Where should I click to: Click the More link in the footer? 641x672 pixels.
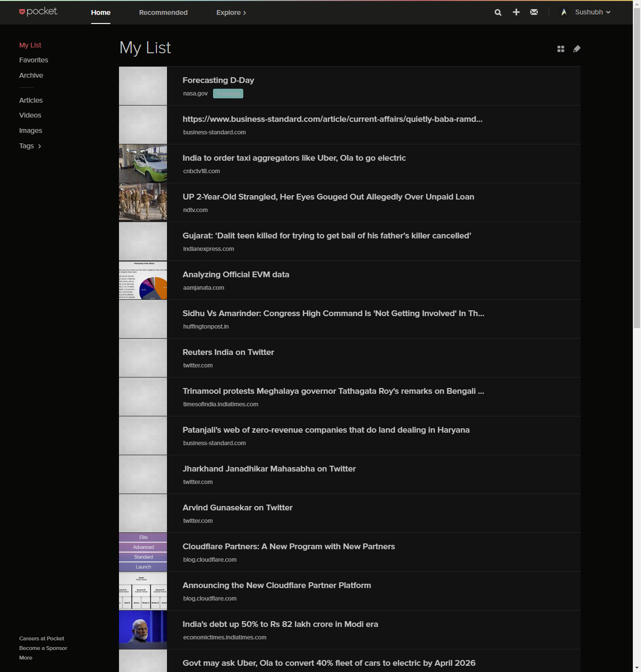point(26,658)
